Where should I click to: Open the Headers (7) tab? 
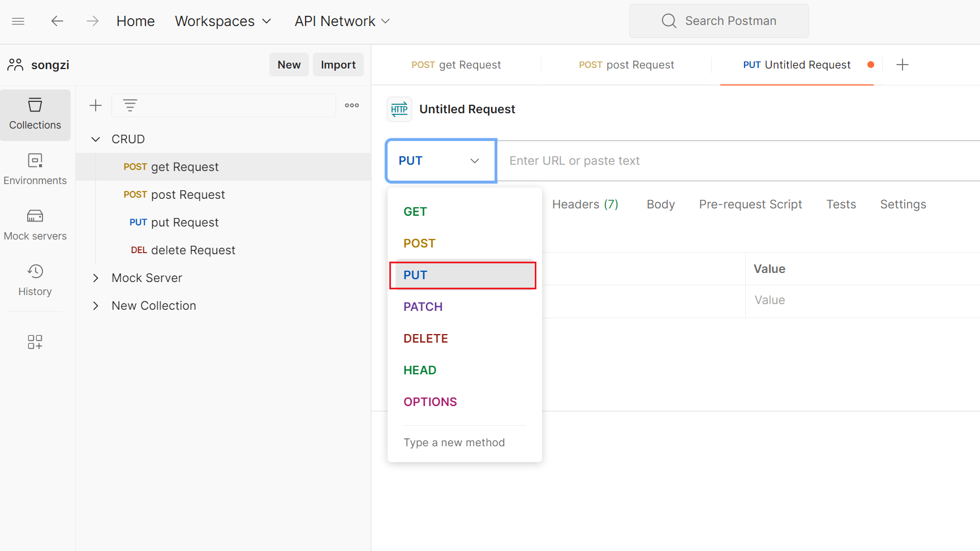point(585,204)
